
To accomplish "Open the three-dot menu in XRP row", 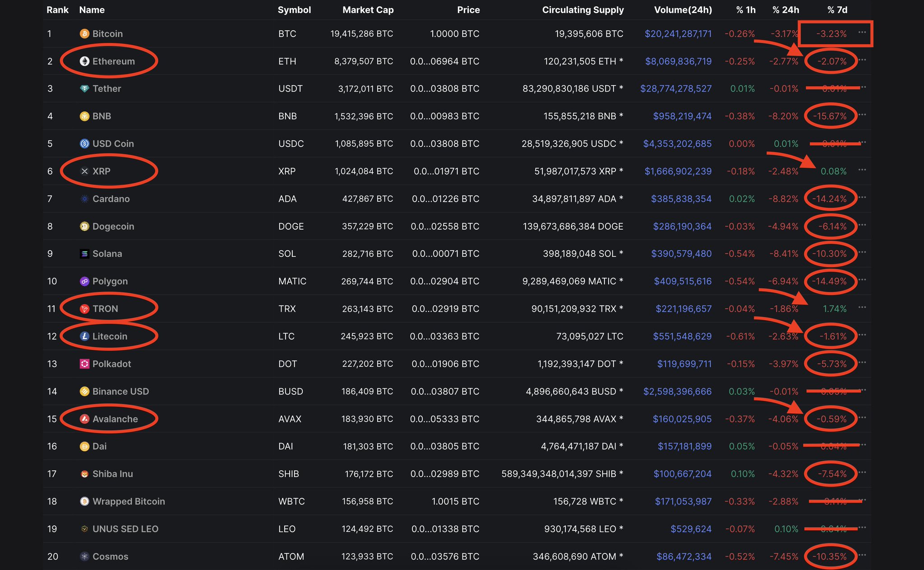I will pos(862,170).
